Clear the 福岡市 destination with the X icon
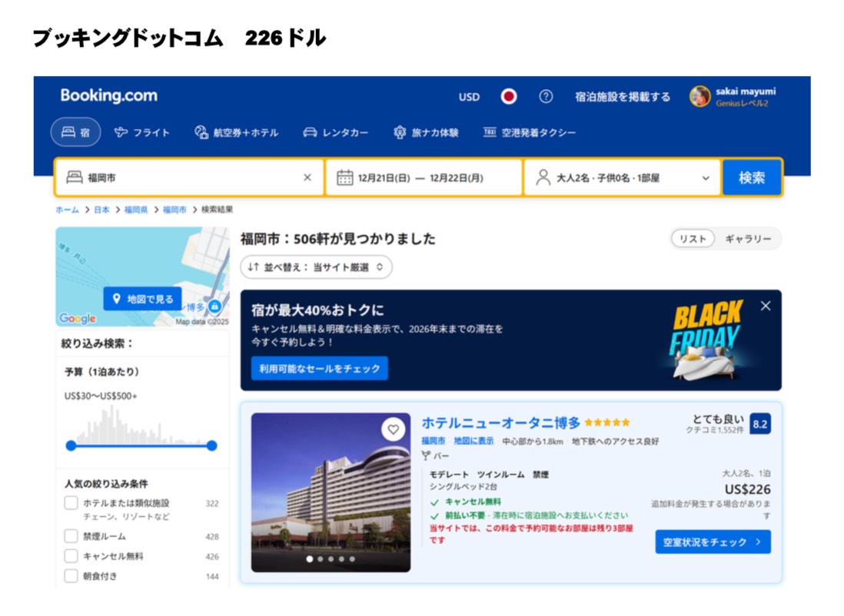This screenshot has width=844, height=616. click(307, 177)
